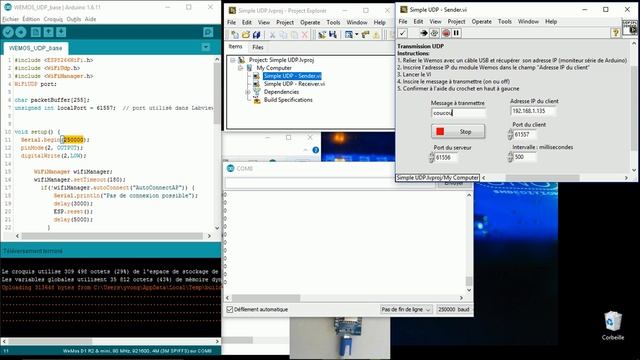Switch to Files tab in Project Explorer
The width and height of the screenshot is (640, 360).
(x=258, y=47)
